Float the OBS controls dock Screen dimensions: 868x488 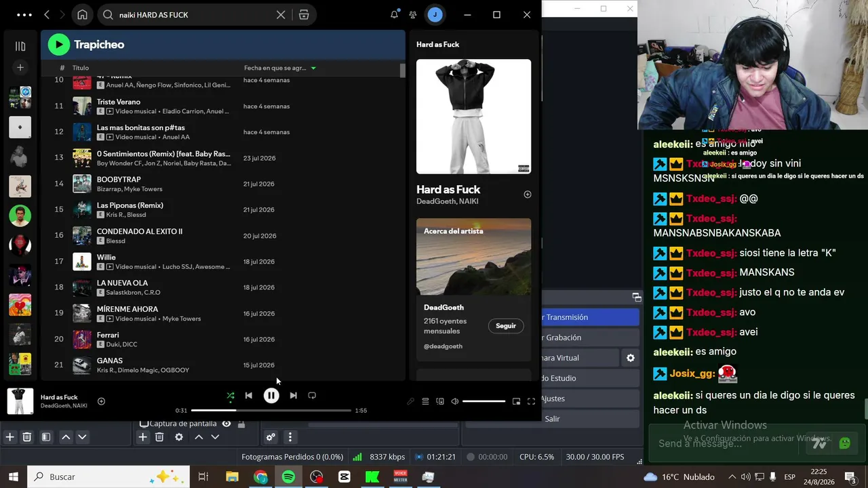pos(636,298)
